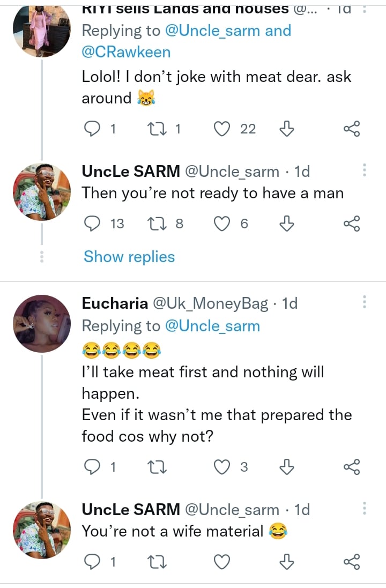Show replies under UncLe SARM's tweet
The width and height of the screenshot is (386, 588).
tap(129, 257)
